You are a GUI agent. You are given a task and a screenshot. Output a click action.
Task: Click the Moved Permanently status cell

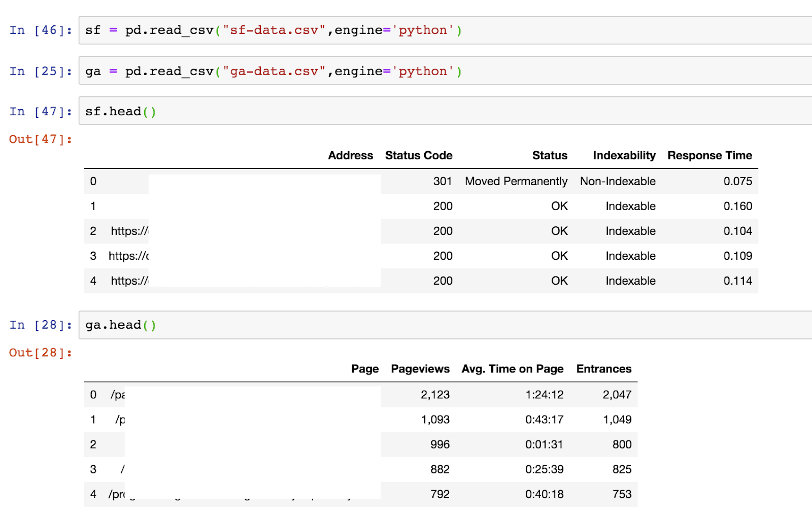click(516, 182)
